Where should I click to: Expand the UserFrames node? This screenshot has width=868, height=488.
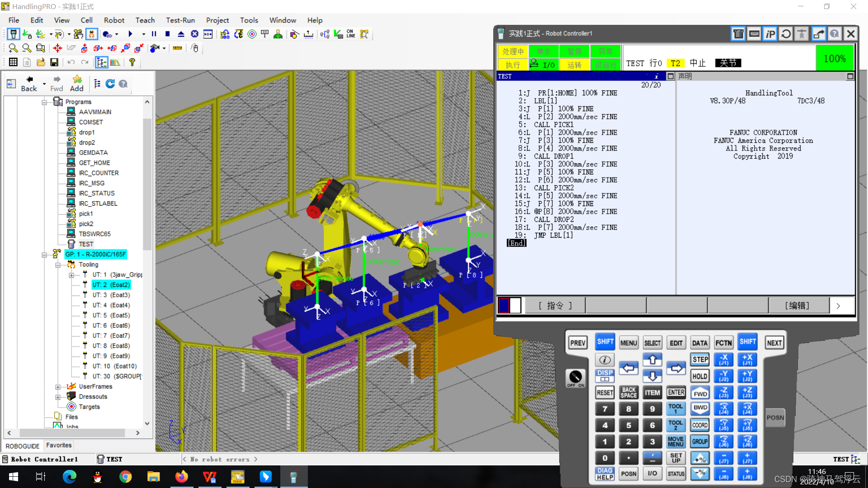click(58, 387)
